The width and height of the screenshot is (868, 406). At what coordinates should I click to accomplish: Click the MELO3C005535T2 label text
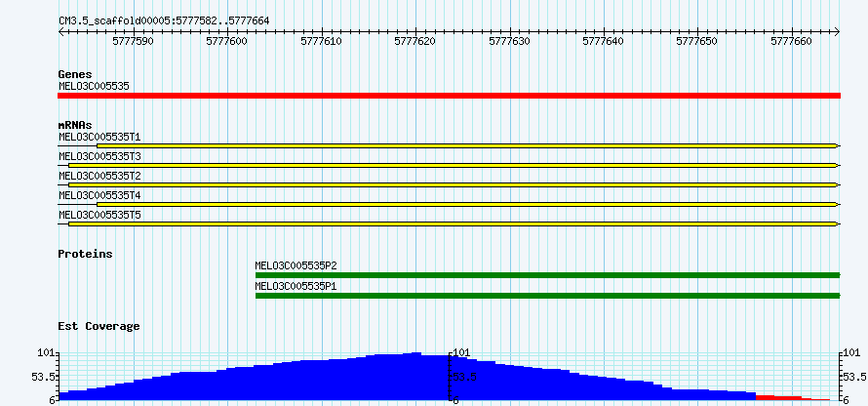99,176
